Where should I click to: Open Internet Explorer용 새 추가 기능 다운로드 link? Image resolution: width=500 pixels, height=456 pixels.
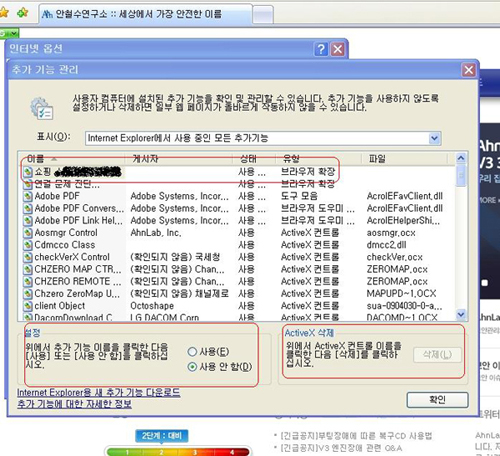pyautogui.click(x=99, y=392)
